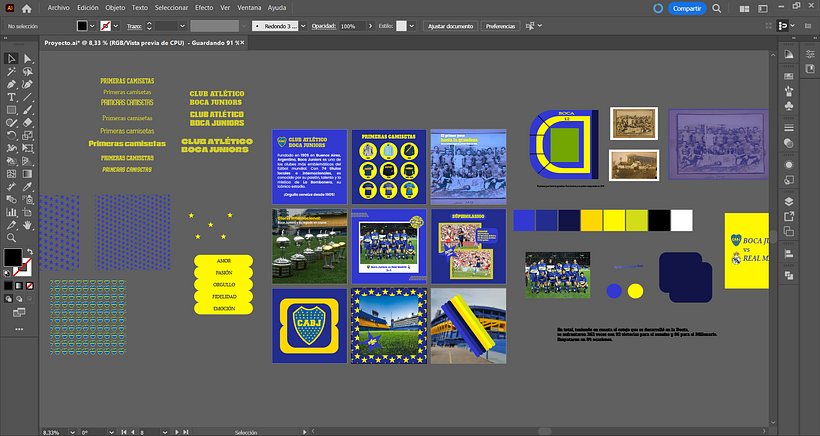820x436 pixels.
Task: Click the Compartir button
Action: tap(687, 8)
